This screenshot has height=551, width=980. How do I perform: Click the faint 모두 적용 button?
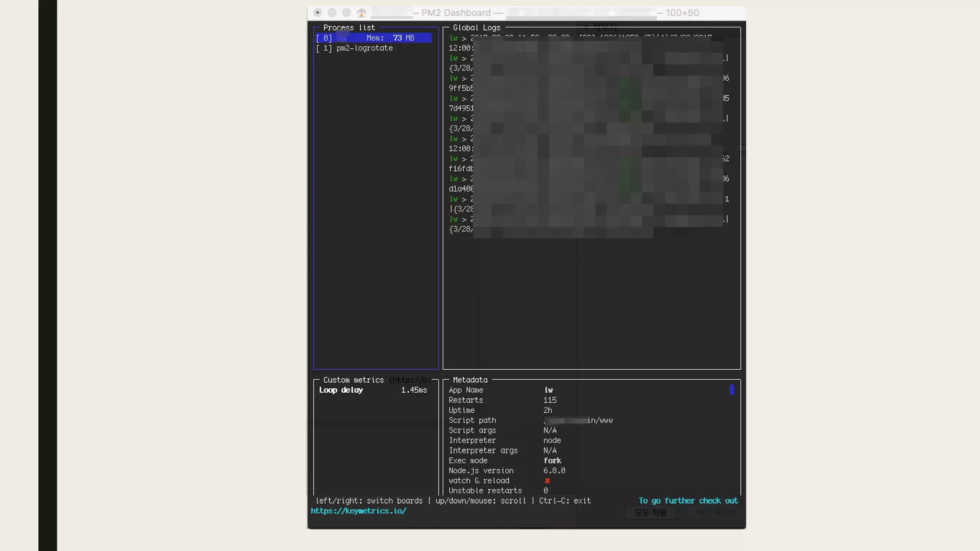pyautogui.click(x=650, y=513)
